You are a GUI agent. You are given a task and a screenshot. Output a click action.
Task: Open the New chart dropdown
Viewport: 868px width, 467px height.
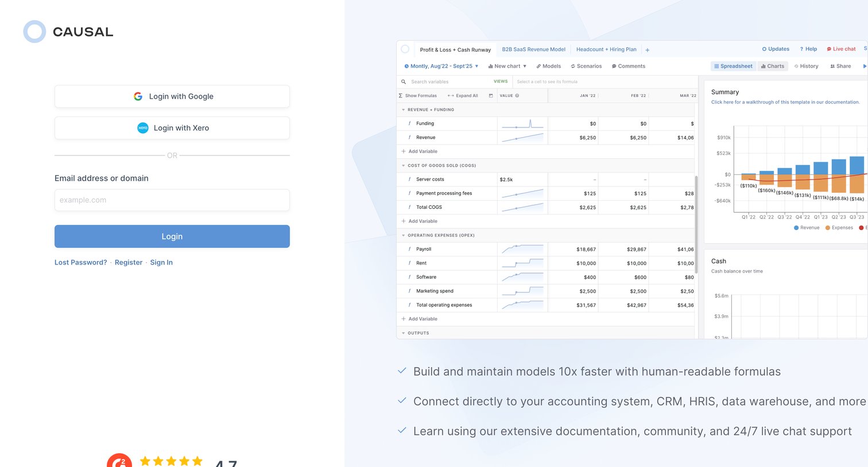point(507,66)
